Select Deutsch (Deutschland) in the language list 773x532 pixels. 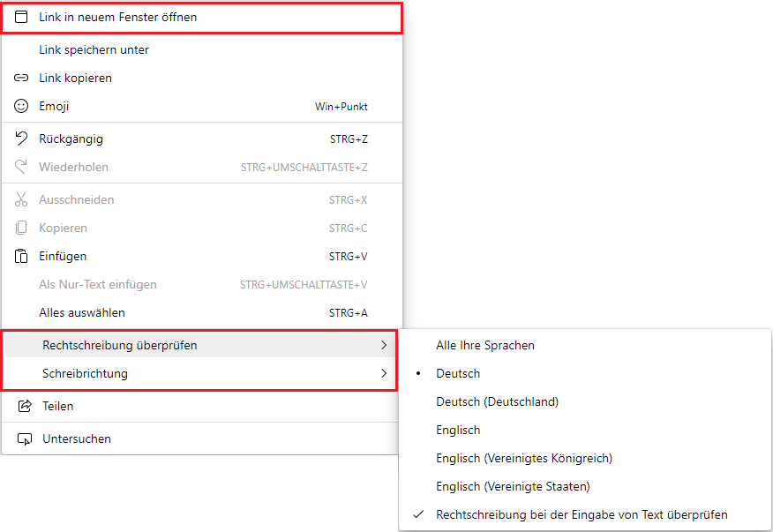tap(497, 401)
